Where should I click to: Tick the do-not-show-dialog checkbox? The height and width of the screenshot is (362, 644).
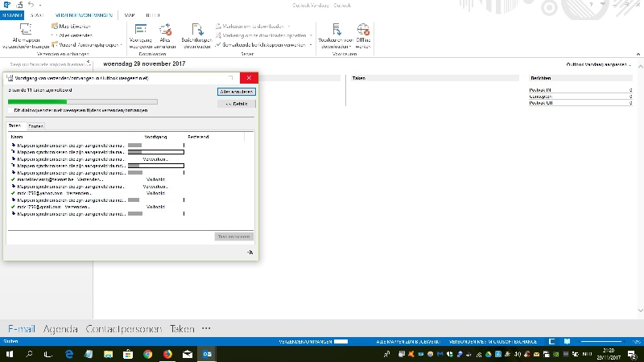pos(10,110)
